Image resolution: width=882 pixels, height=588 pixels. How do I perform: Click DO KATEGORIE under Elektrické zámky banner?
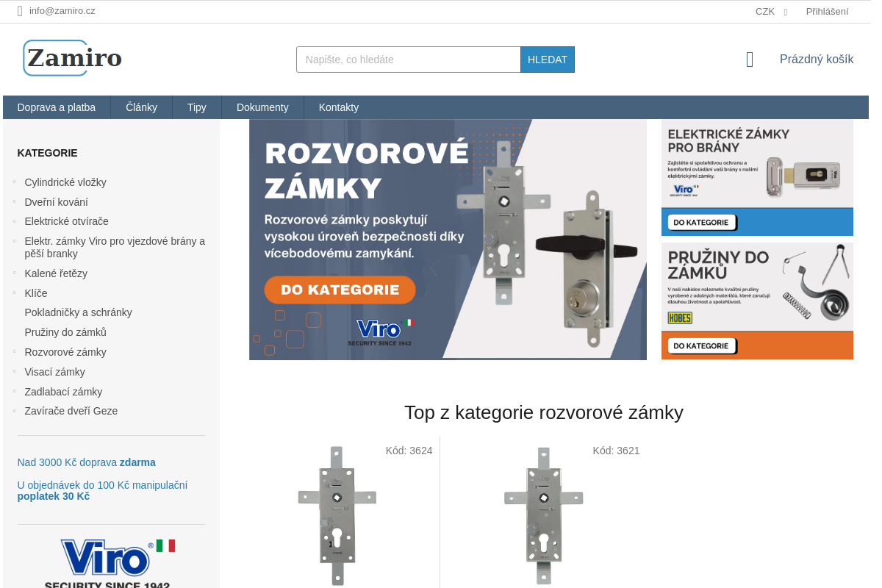point(701,222)
